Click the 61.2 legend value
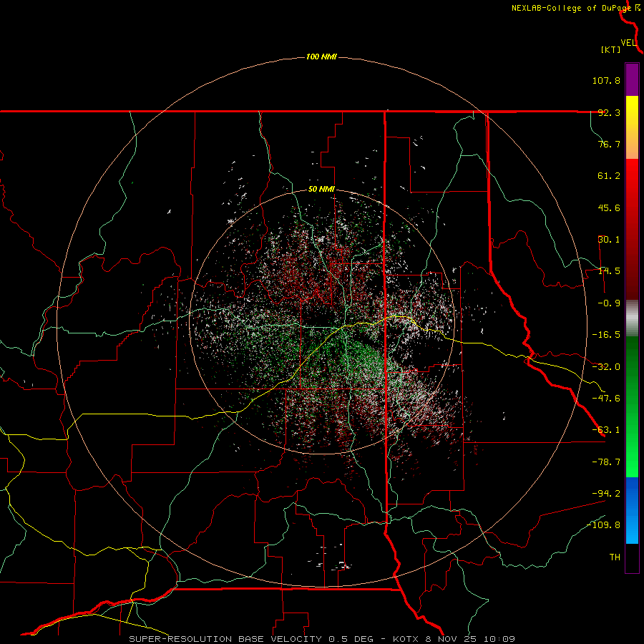The image size is (644, 644). (x=609, y=176)
